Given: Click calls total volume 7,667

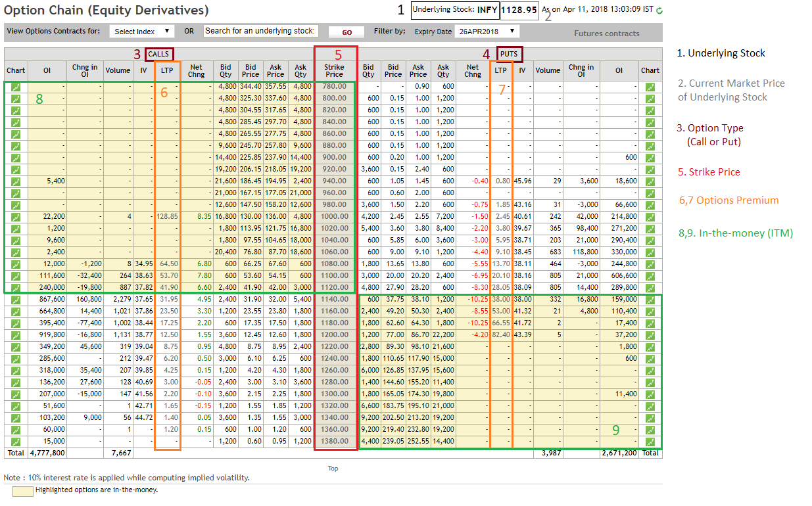Looking at the screenshot, I should click(122, 453).
